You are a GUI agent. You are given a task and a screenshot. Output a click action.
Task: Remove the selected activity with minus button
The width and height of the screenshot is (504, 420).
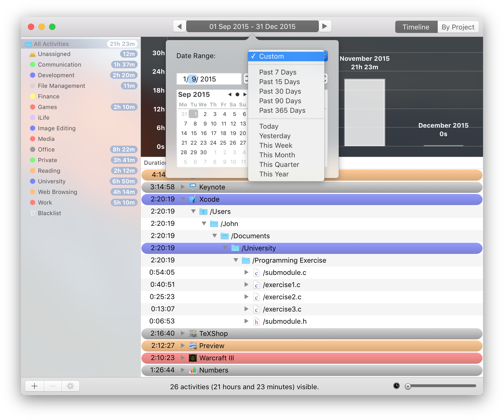[x=53, y=386]
